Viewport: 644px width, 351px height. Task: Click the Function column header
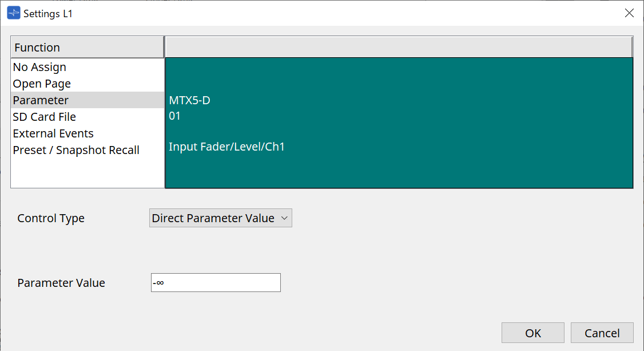[x=87, y=47]
